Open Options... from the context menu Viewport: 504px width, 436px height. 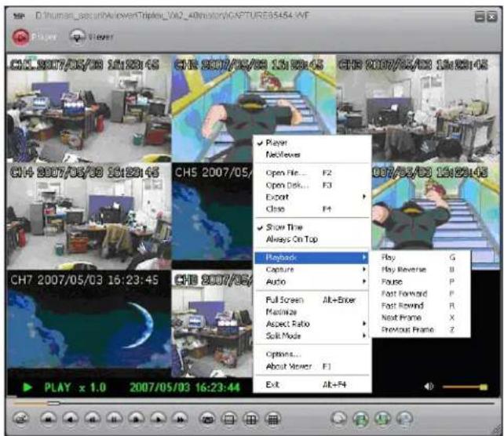pos(282,354)
